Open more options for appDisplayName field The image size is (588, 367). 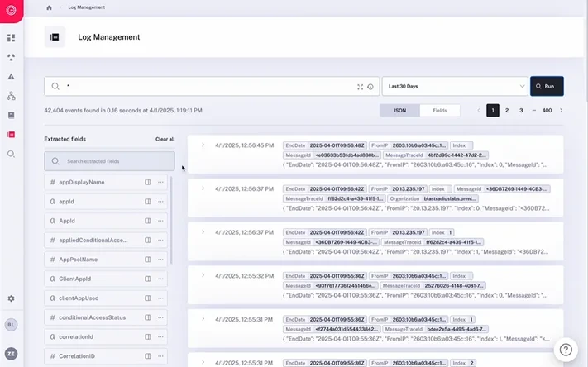click(x=160, y=182)
